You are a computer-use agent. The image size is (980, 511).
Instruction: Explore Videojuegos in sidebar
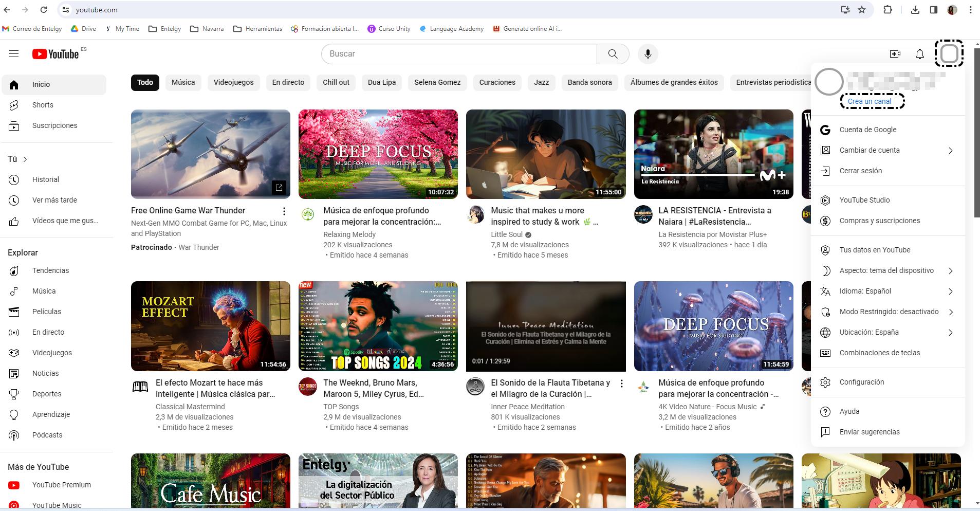point(54,353)
